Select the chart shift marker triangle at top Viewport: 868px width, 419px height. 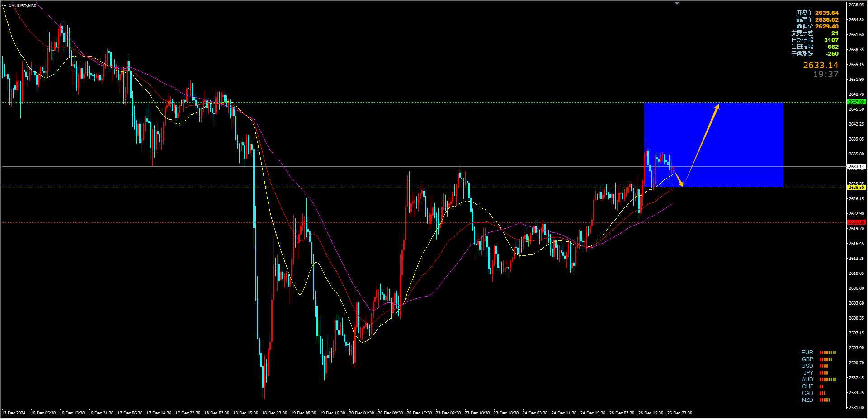(677, 3)
